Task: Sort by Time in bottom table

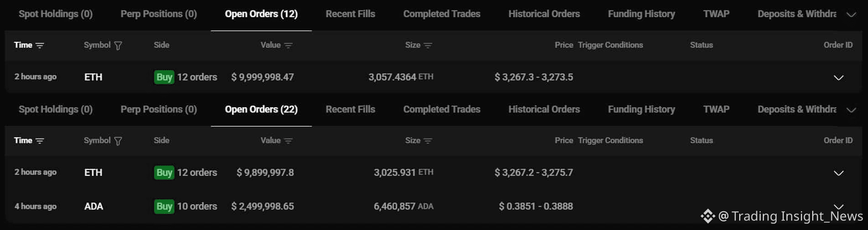Action: click(40, 141)
